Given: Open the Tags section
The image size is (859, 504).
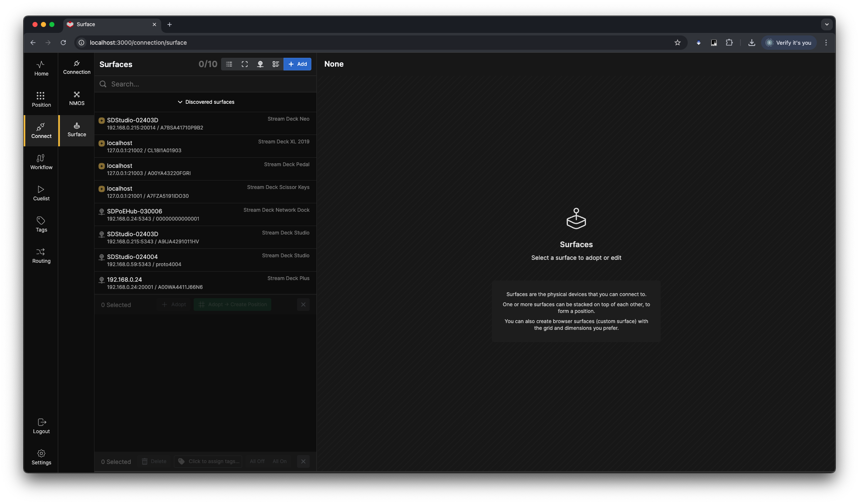Looking at the screenshot, I should [41, 224].
